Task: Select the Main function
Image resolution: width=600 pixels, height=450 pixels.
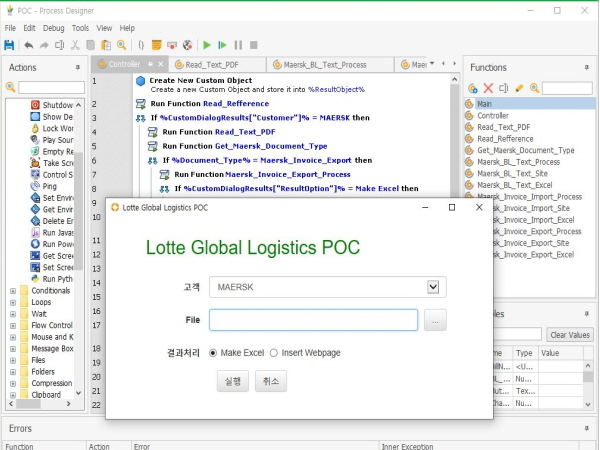Action: click(530, 104)
